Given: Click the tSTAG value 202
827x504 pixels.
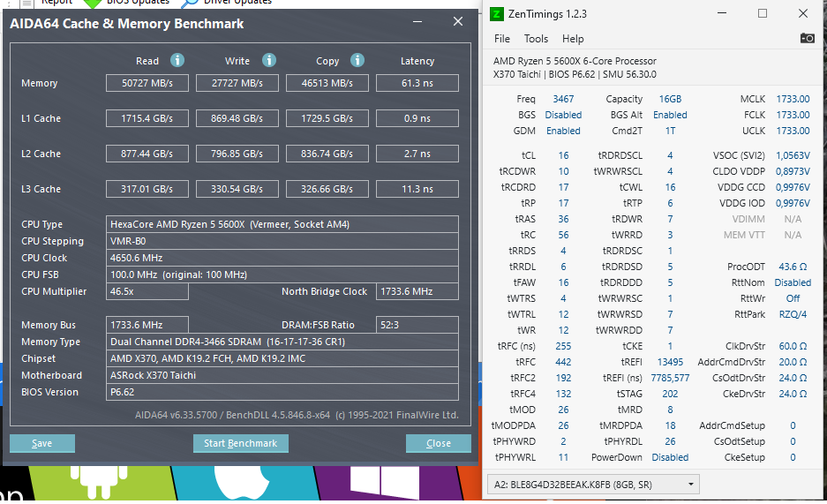Looking at the screenshot, I should pyautogui.click(x=670, y=394).
